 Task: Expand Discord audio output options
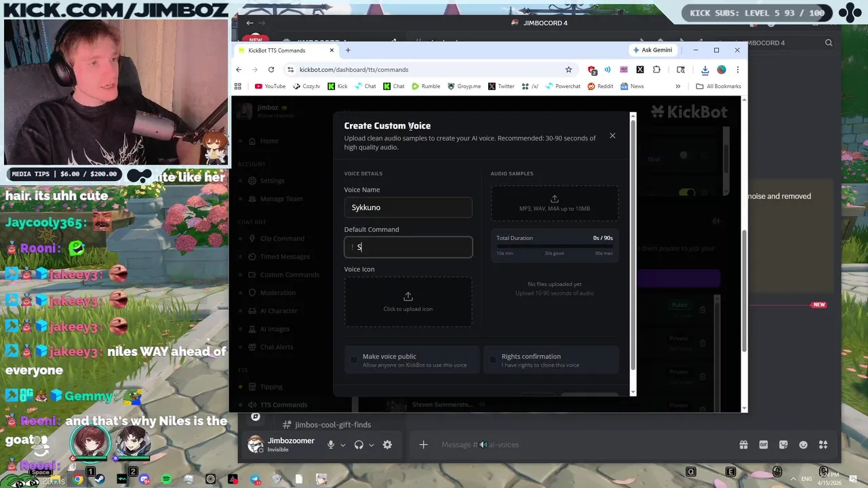point(371,445)
